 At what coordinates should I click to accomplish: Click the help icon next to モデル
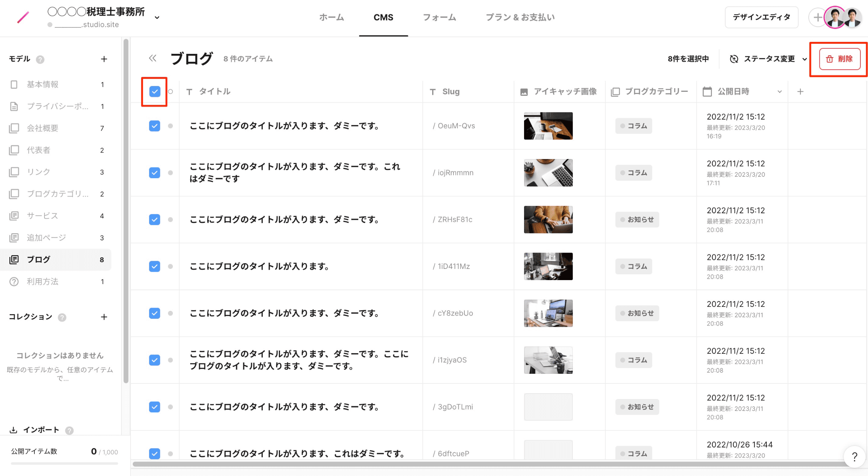pyautogui.click(x=40, y=59)
